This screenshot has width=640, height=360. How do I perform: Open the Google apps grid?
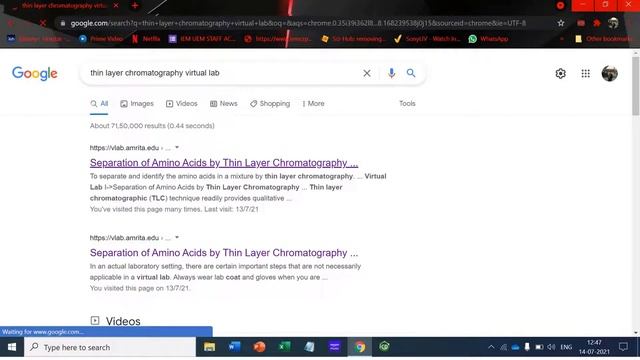[585, 73]
